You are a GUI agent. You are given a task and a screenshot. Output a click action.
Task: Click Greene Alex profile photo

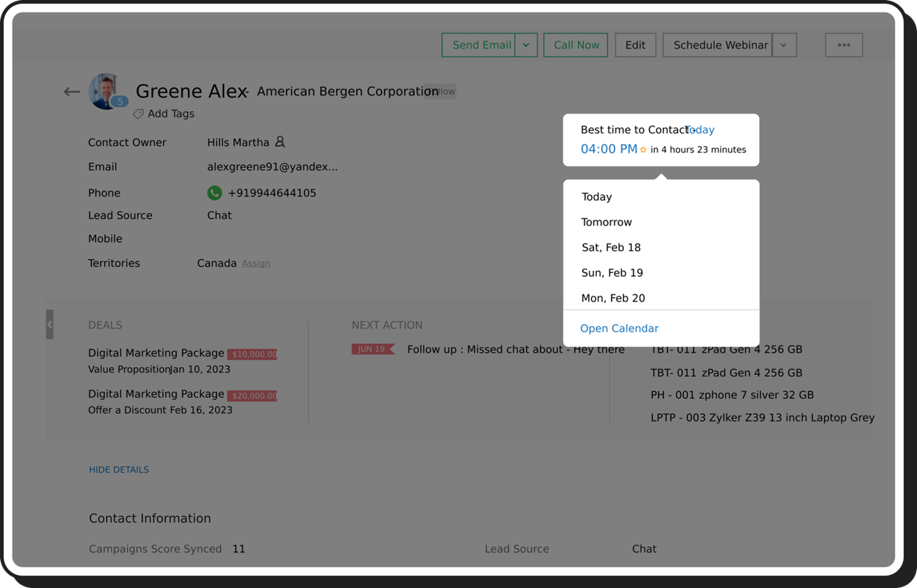click(x=105, y=90)
